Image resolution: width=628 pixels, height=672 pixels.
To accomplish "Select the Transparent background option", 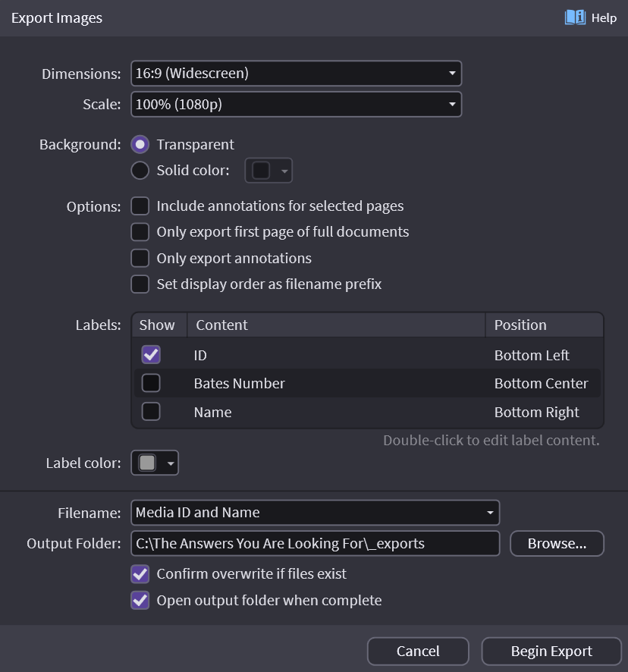I will pos(140,145).
